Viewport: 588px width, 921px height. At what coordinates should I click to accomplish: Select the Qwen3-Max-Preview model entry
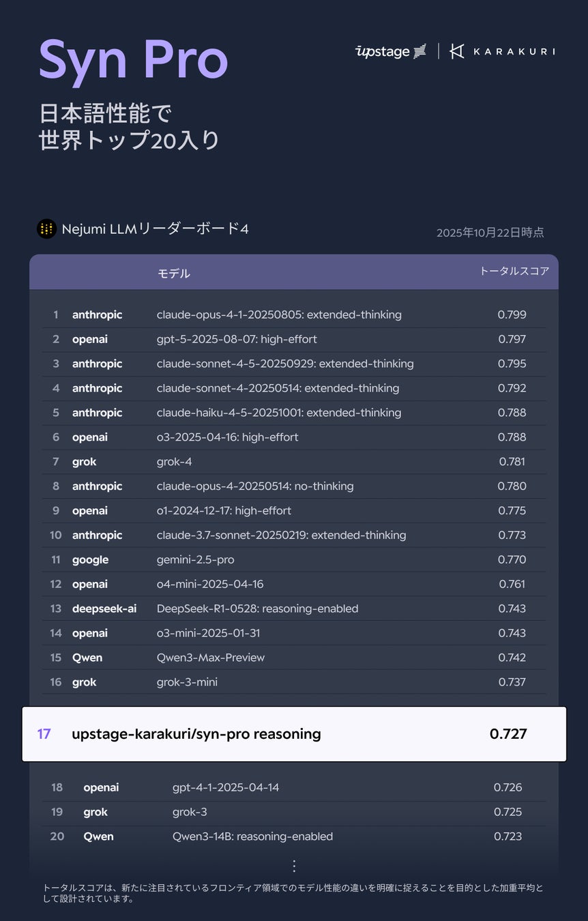(211, 658)
